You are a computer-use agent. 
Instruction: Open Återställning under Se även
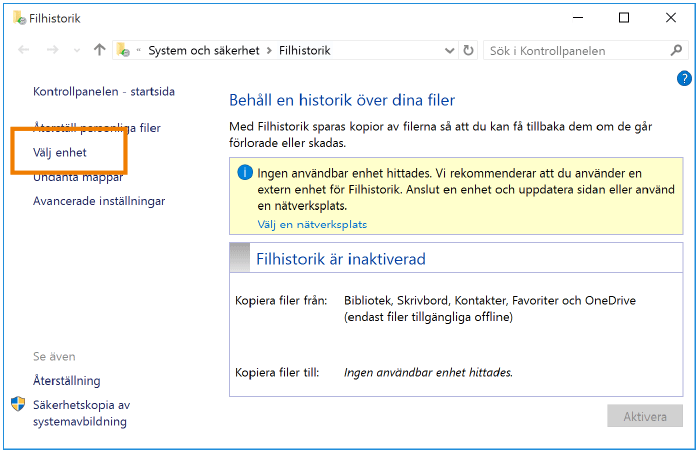point(67,381)
